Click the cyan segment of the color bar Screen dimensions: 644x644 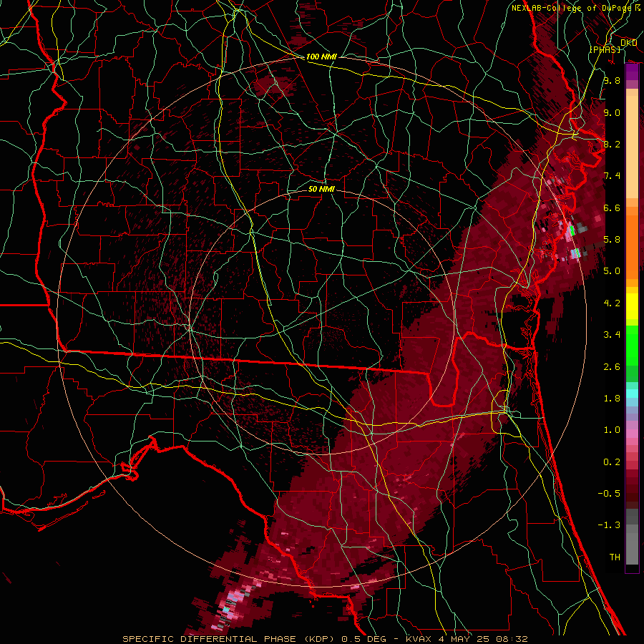coord(632,394)
